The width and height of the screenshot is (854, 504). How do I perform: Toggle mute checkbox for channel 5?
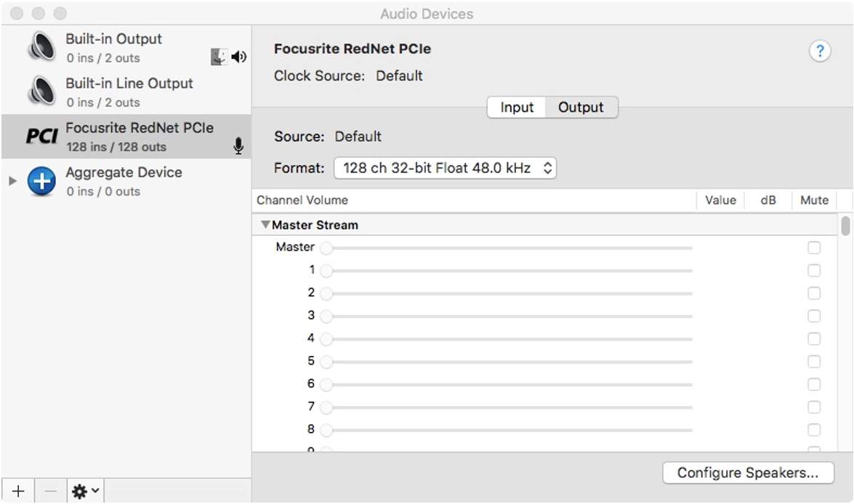click(814, 361)
